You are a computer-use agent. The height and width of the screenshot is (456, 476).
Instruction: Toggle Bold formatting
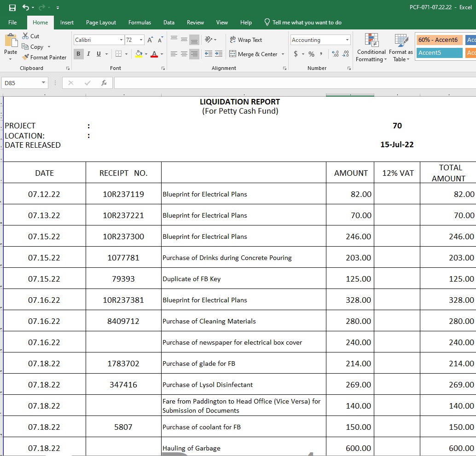coord(78,54)
